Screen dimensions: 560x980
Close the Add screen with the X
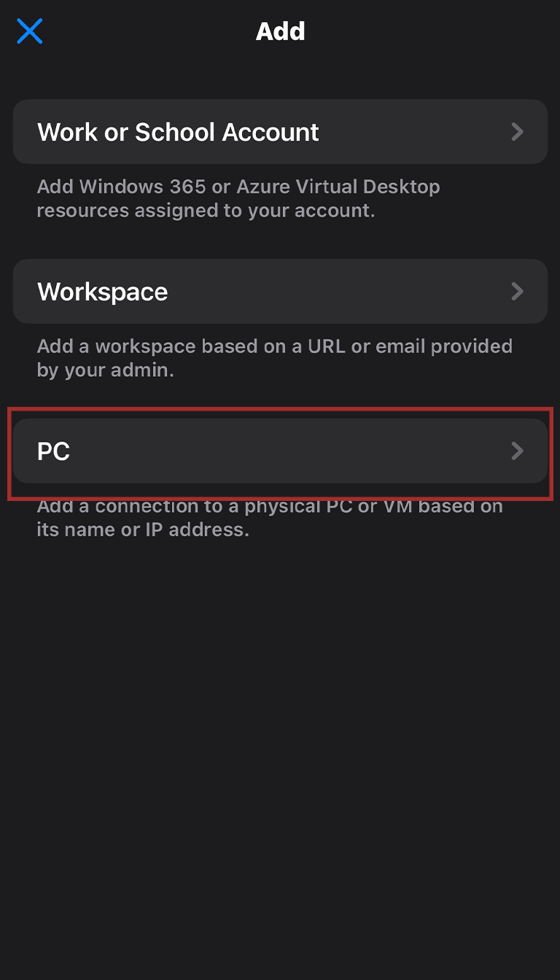(30, 31)
